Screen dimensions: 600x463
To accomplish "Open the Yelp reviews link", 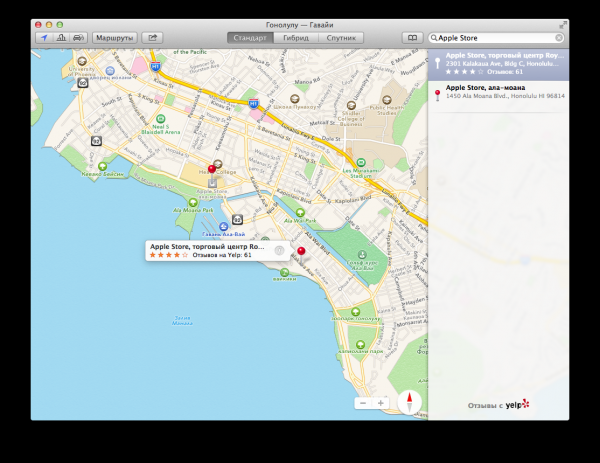I will [498, 404].
